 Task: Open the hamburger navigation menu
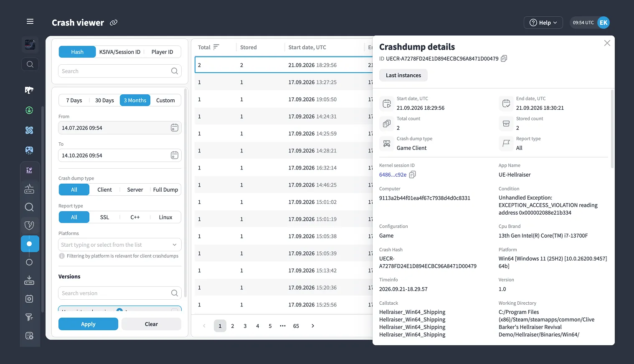pos(30,21)
